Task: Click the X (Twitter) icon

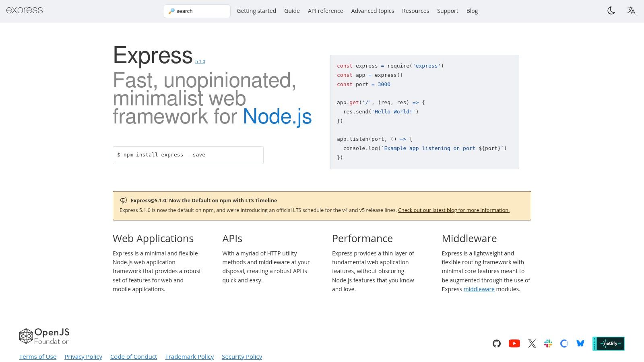Action: (532, 343)
